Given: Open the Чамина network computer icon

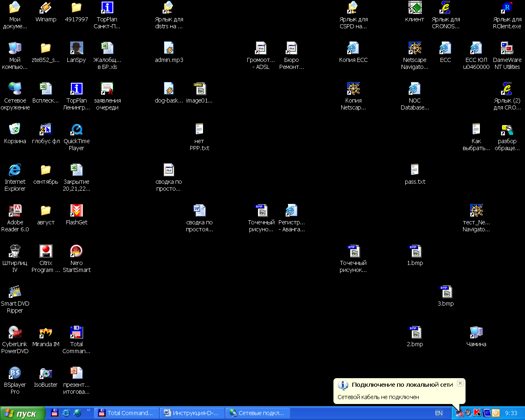Looking at the screenshot, I should [x=476, y=336].
